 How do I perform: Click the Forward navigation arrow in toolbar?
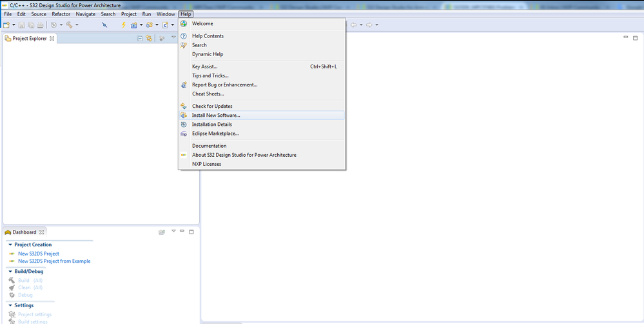click(x=369, y=25)
